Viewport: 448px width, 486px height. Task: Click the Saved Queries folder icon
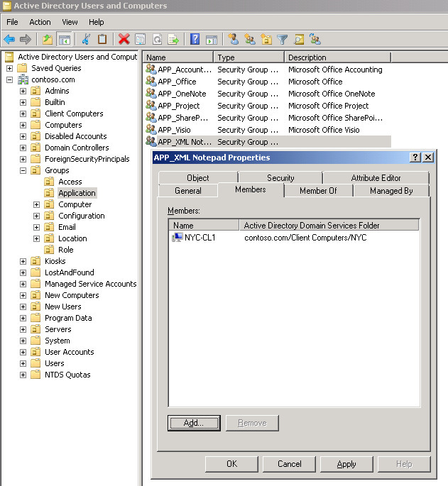(x=22, y=68)
